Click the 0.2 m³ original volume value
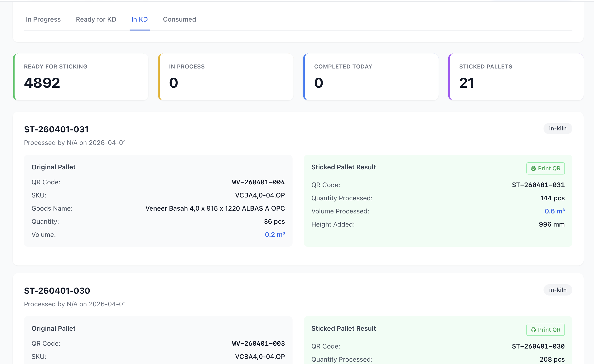This screenshot has width=594, height=364. pos(275,235)
